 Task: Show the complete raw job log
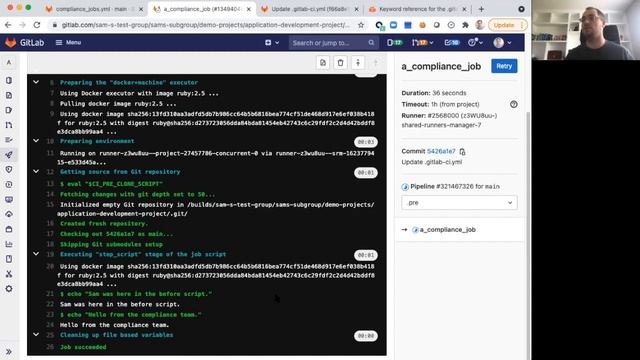pyautogui.click(x=323, y=63)
